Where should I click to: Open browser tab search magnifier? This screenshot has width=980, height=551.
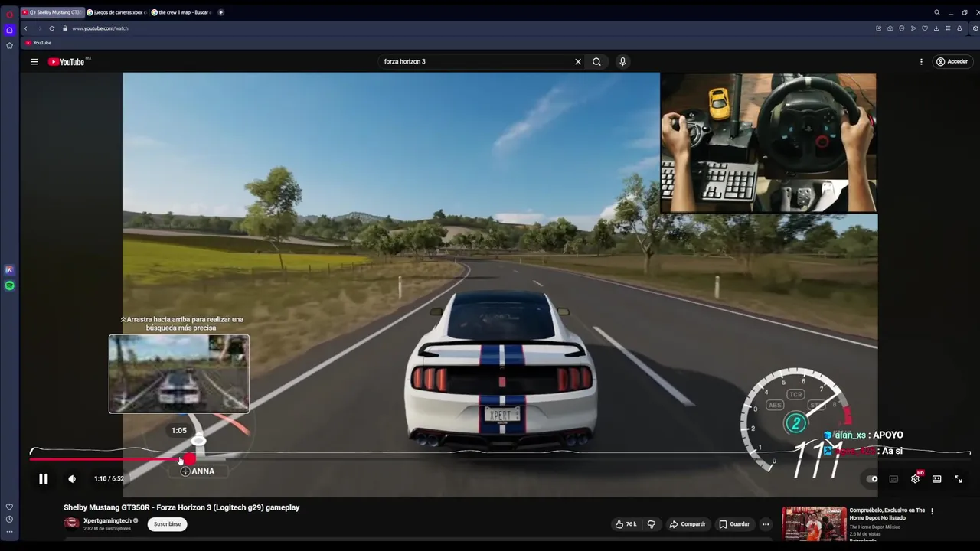click(936, 12)
